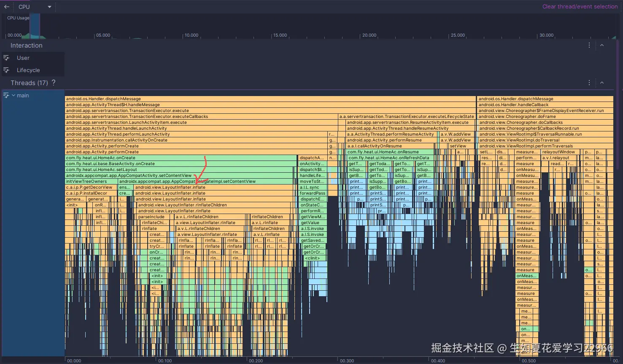Click the Lifecycle row reorder icon

coord(6,70)
